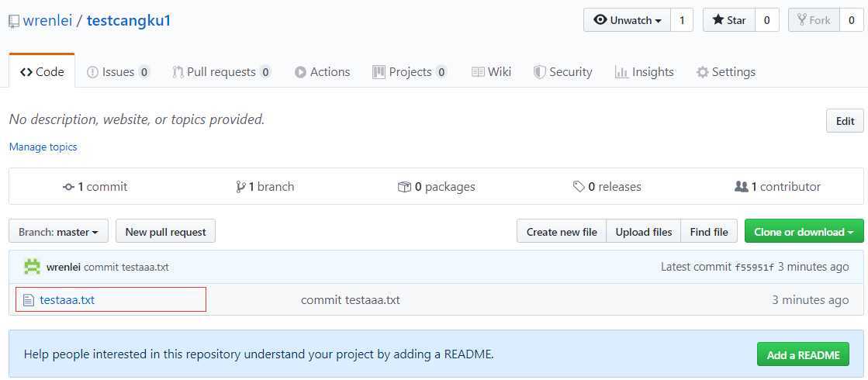Viewport: 868px width, 380px height.
Task: Click the No description provided text
Action: (x=137, y=119)
